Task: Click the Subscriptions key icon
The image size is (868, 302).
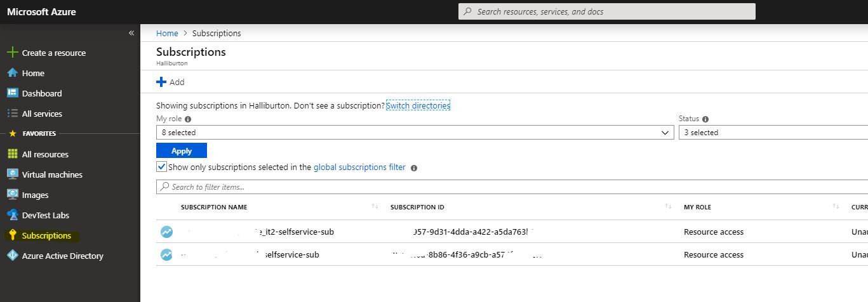Action: tap(12, 235)
